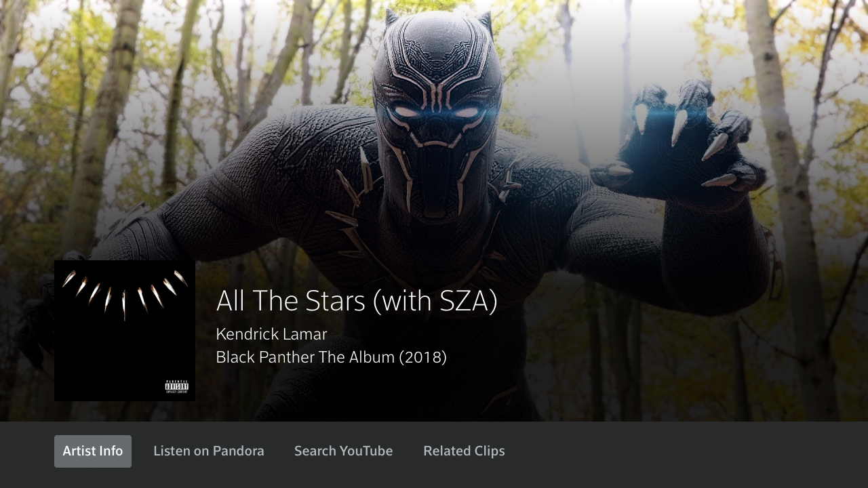Click the Black Panther album cover thumbnail
Screen dimensions: 868x488
tap(125, 331)
